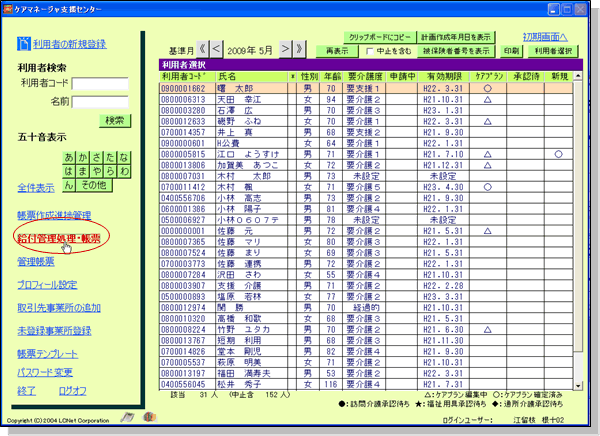Open the 初期画面へ link
This screenshot has height=436, width=600.
pyautogui.click(x=545, y=37)
